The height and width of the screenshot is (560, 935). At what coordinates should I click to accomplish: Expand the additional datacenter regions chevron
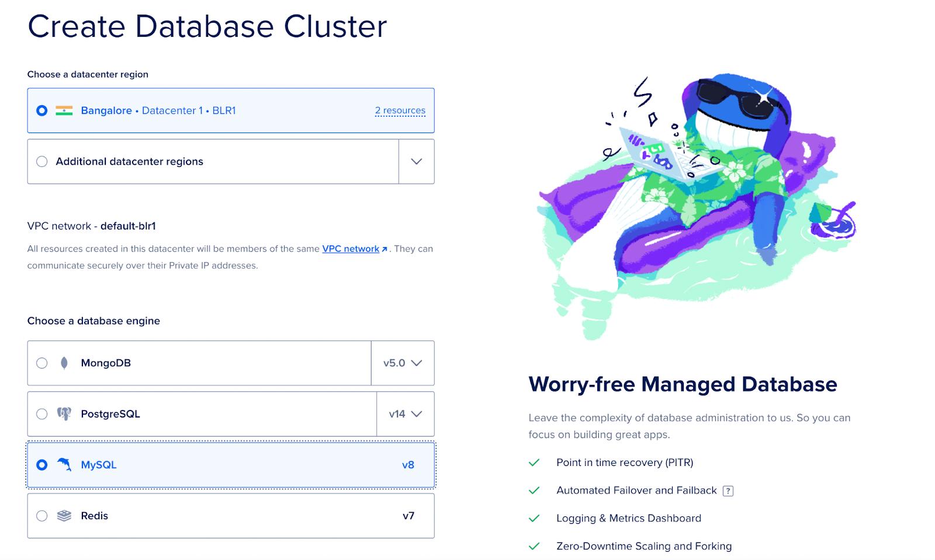417,162
